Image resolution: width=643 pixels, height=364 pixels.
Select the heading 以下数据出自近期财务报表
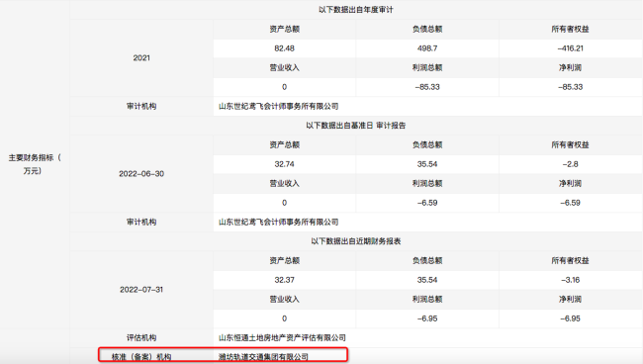coord(355,241)
